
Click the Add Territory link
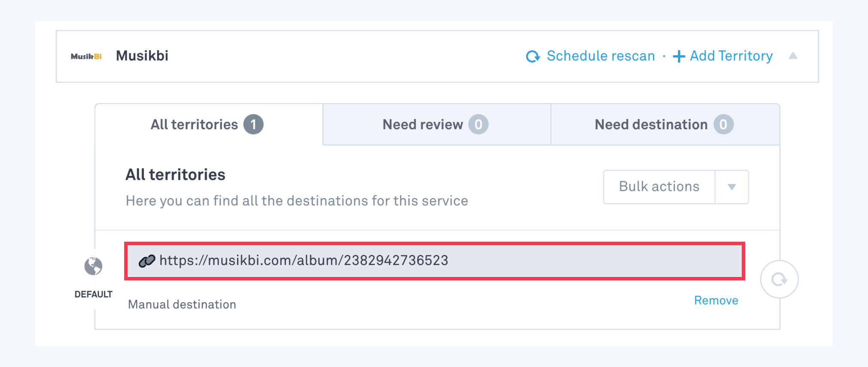pos(731,56)
